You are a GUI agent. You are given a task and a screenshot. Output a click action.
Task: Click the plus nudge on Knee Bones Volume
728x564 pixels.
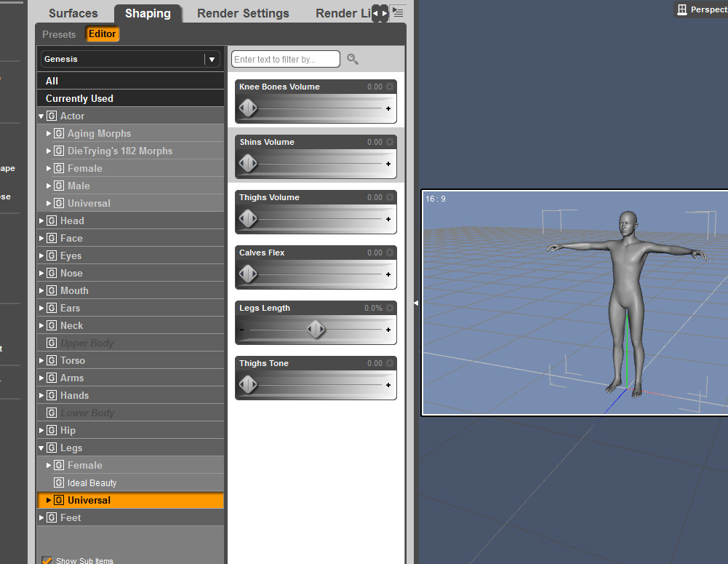(388, 108)
